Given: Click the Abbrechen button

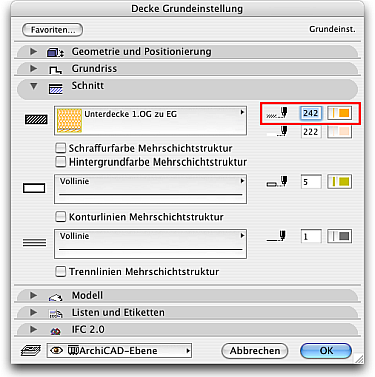Looking at the screenshot, I should point(255,351).
